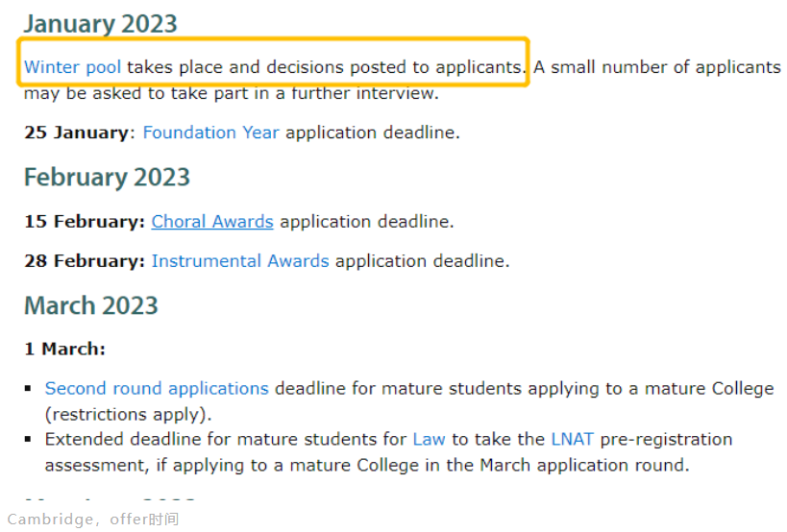The image size is (787, 532).
Task: Click the 28 February date label
Action: [85, 261]
